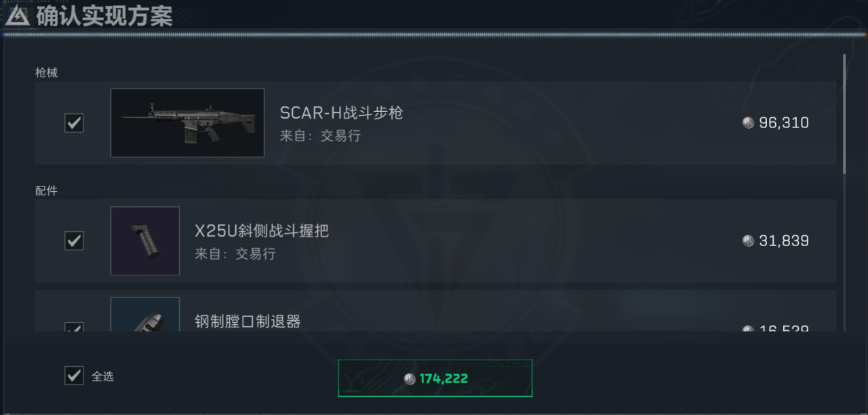Click the 全选 label text
Viewport: 868px width, 415px height.
(x=102, y=376)
